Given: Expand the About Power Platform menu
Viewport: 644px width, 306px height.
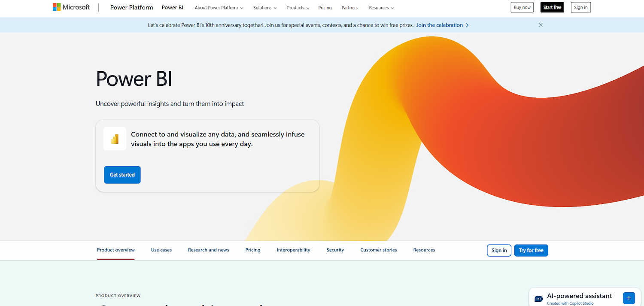Looking at the screenshot, I should coord(219,8).
